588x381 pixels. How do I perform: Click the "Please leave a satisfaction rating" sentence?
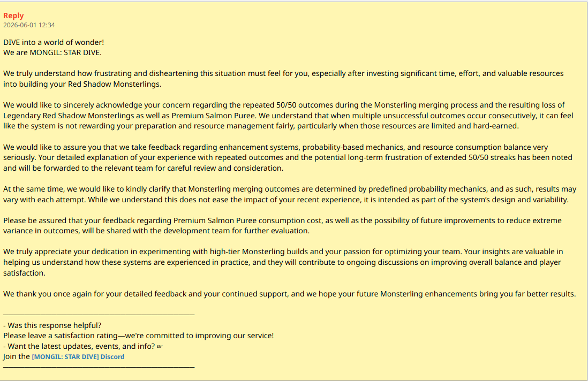click(x=138, y=336)
